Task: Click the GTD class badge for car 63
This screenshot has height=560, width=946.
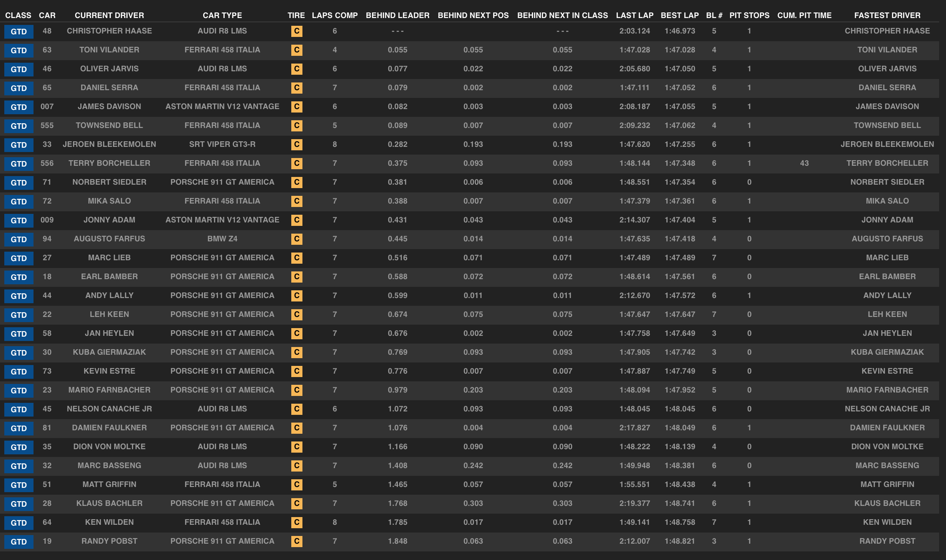Action: (x=19, y=51)
